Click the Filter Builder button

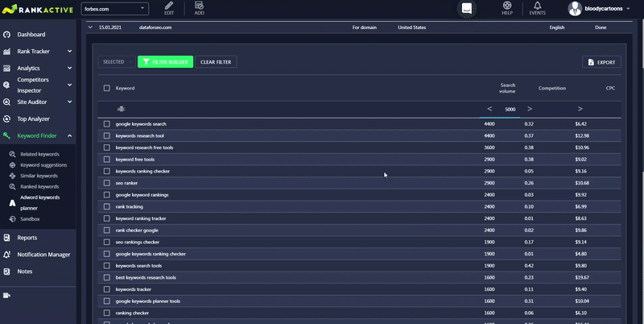coord(165,62)
